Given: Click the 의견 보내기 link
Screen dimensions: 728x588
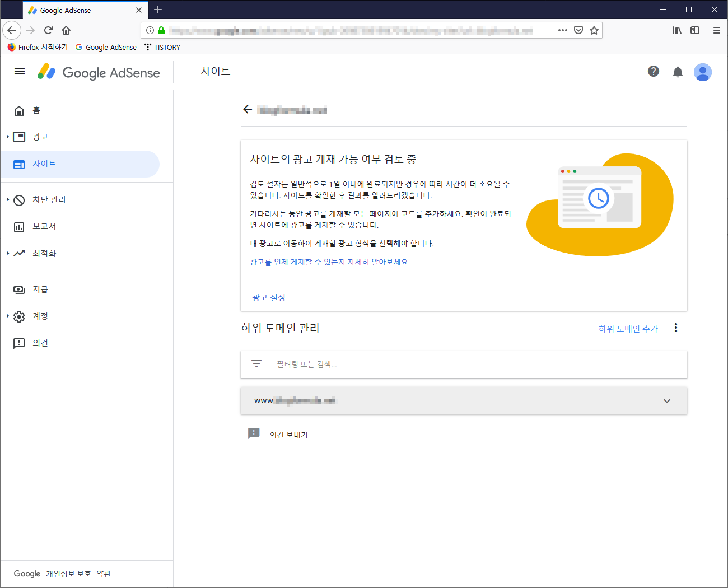Looking at the screenshot, I should coord(289,435).
